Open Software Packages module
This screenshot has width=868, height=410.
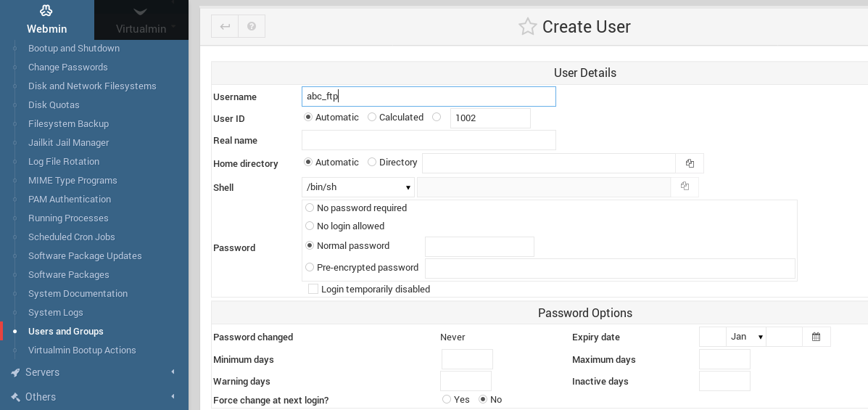69,274
